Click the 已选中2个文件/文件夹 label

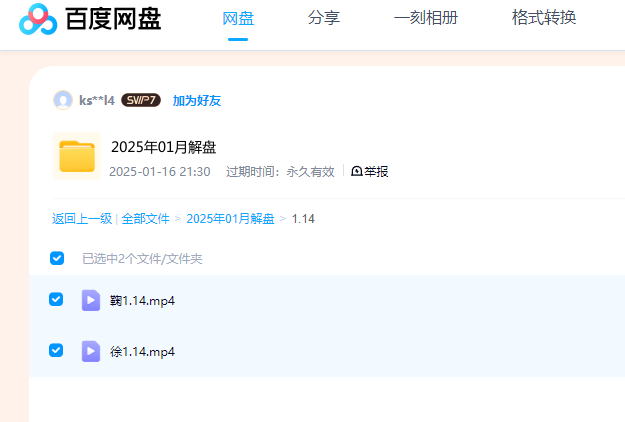pyautogui.click(x=142, y=259)
